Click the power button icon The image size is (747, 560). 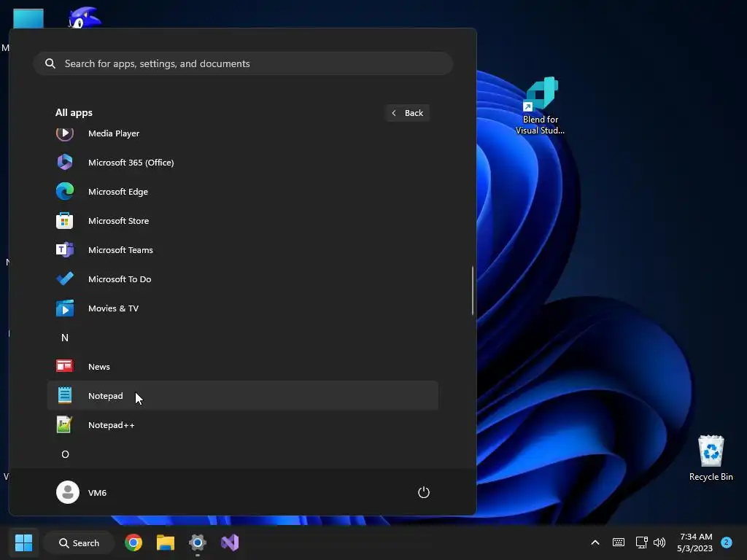coord(424,492)
